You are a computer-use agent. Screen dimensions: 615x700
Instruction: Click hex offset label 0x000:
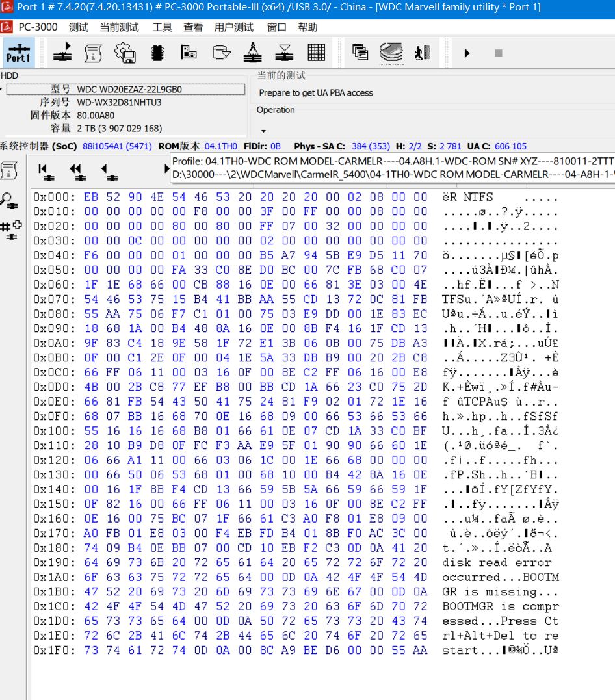[54, 197]
